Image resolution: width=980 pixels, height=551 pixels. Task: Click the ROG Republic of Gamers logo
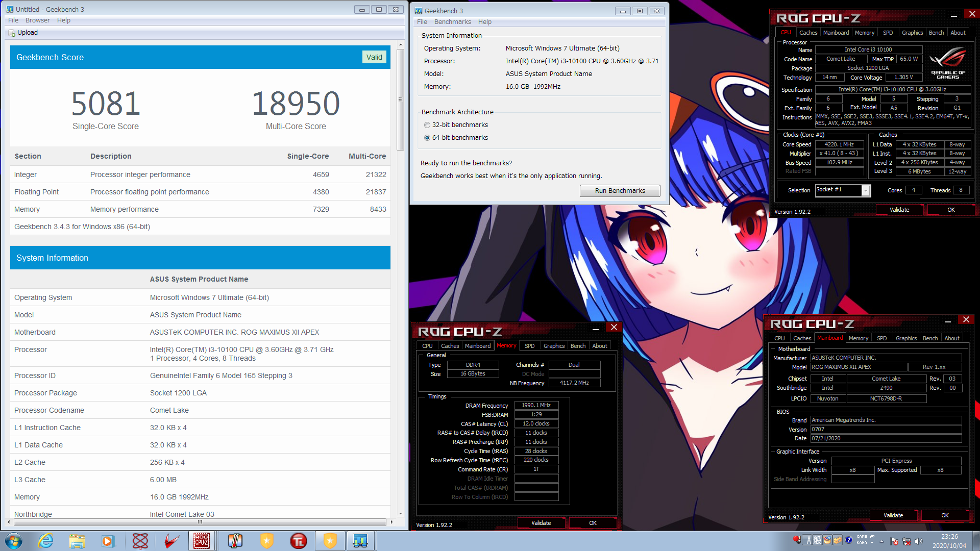pos(948,63)
